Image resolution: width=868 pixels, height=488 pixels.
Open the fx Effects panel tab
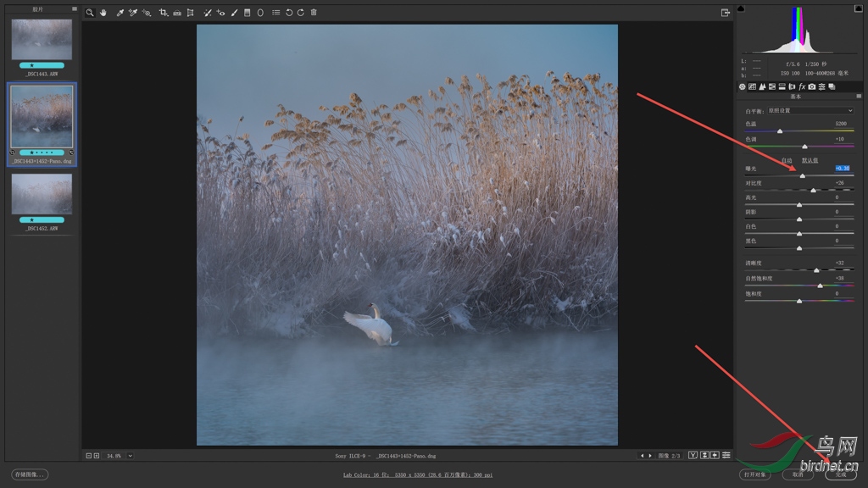(802, 86)
